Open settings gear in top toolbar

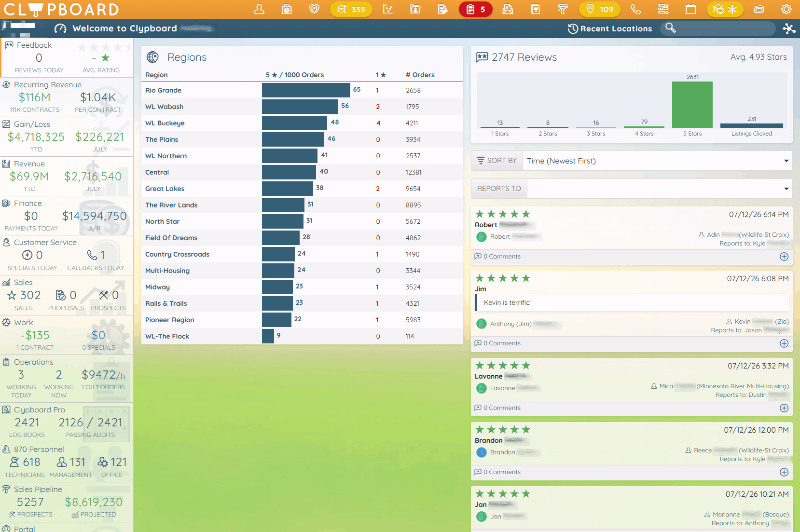(x=786, y=9)
